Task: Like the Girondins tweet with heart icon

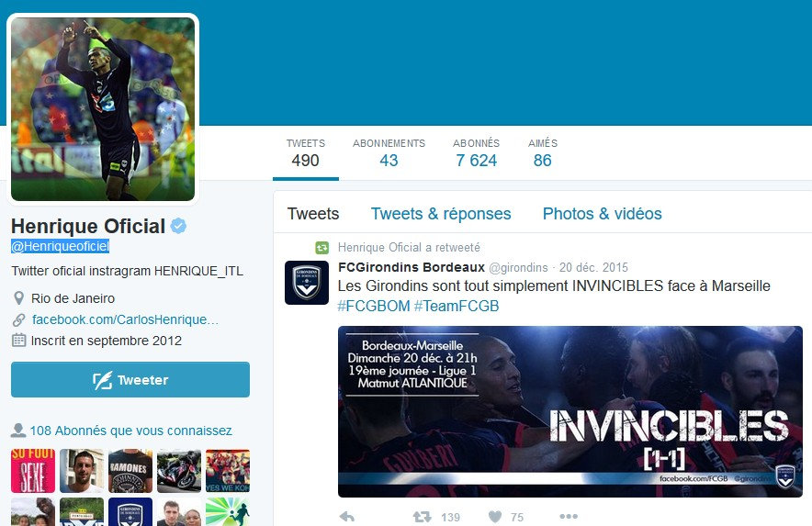Action: click(495, 516)
